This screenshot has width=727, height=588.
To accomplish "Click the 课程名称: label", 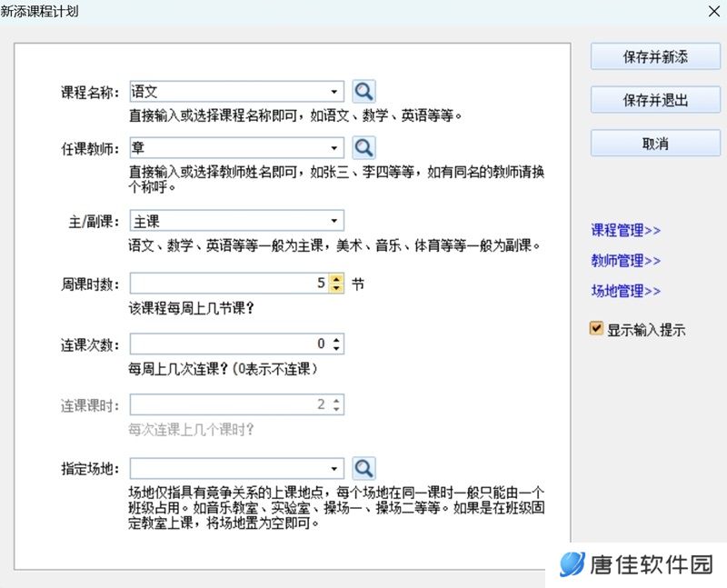I will (90, 93).
